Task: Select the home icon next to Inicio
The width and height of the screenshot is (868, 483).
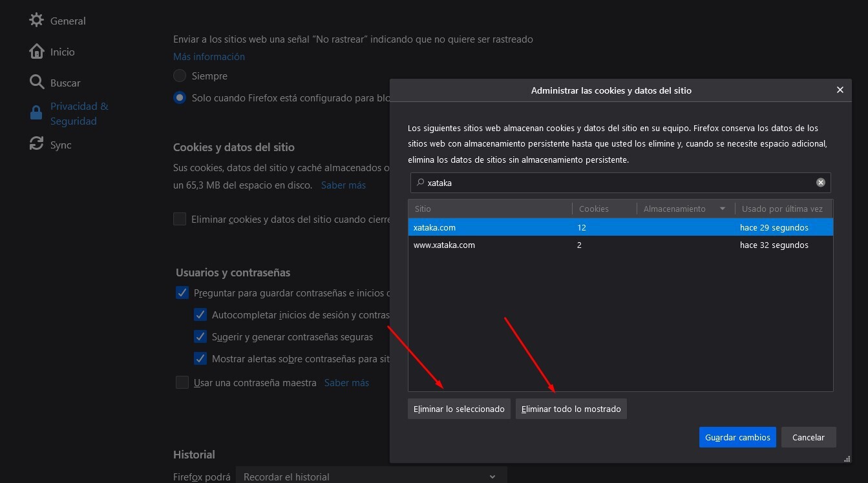Action: tap(37, 51)
